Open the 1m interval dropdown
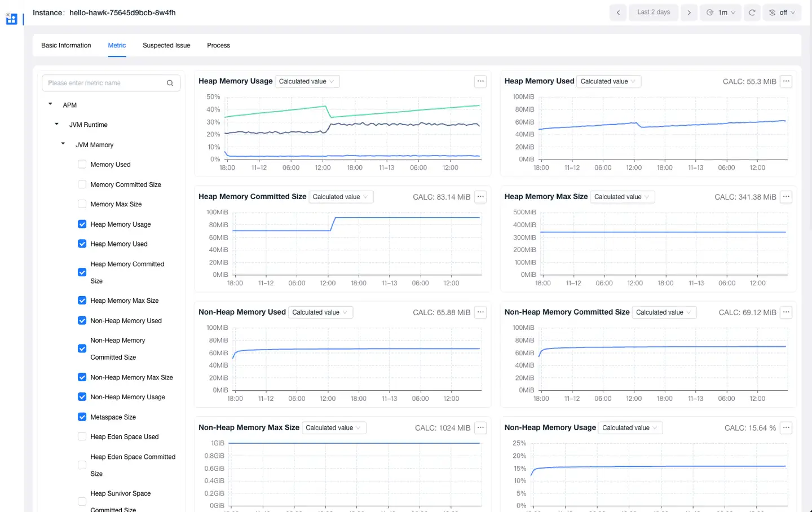812x512 pixels. (721, 12)
